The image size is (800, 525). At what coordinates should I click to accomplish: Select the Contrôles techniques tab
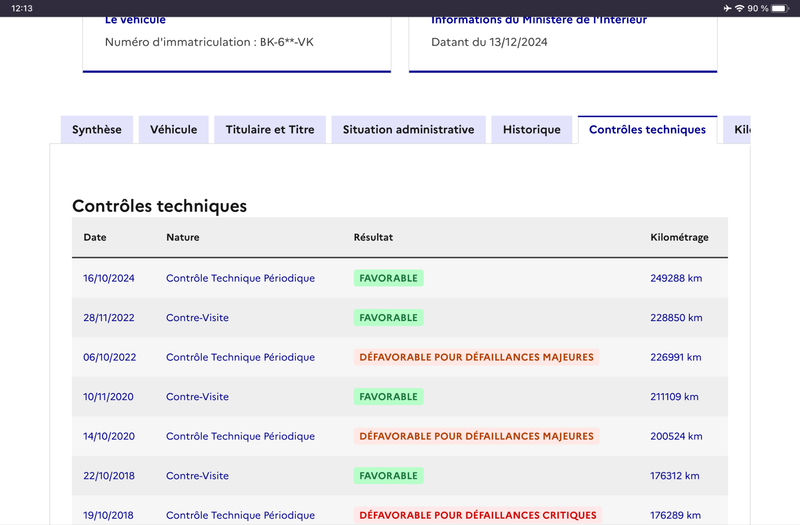pos(647,130)
